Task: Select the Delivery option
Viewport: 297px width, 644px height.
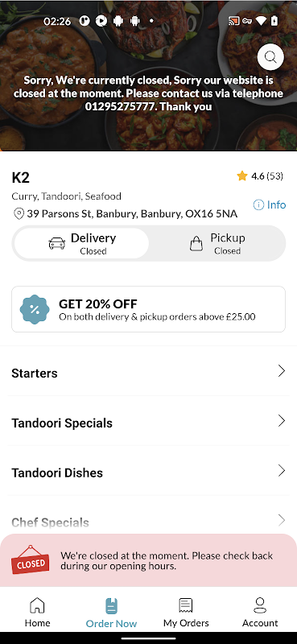Action: tap(82, 243)
